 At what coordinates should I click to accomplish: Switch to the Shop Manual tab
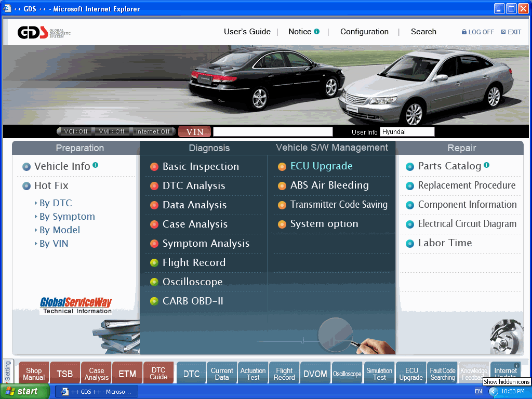[x=33, y=373]
